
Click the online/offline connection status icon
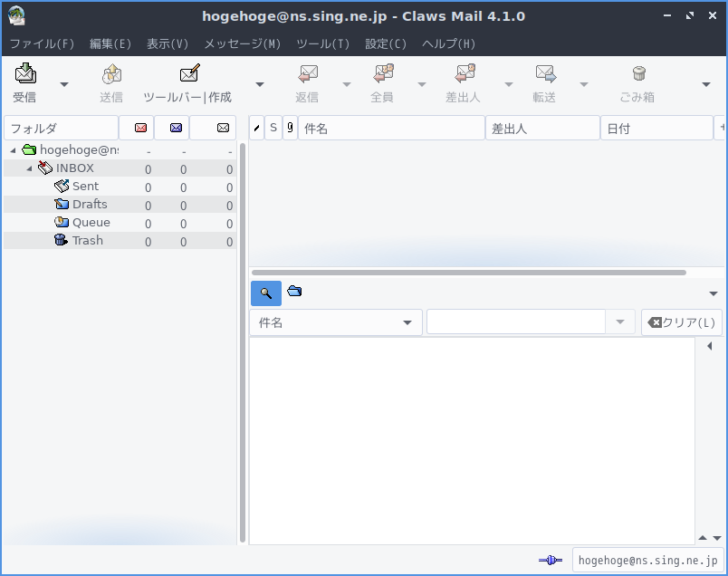tap(551, 561)
